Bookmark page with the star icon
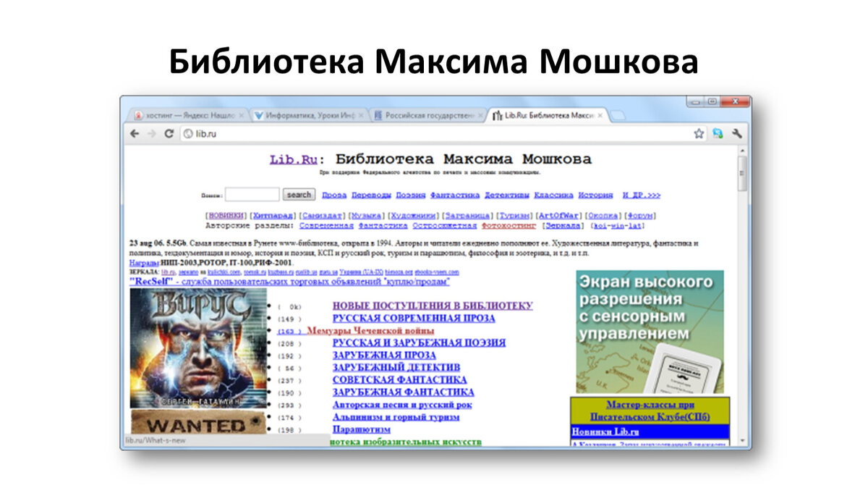This screenshot has width=868, height=488. [x=699, y=134]
